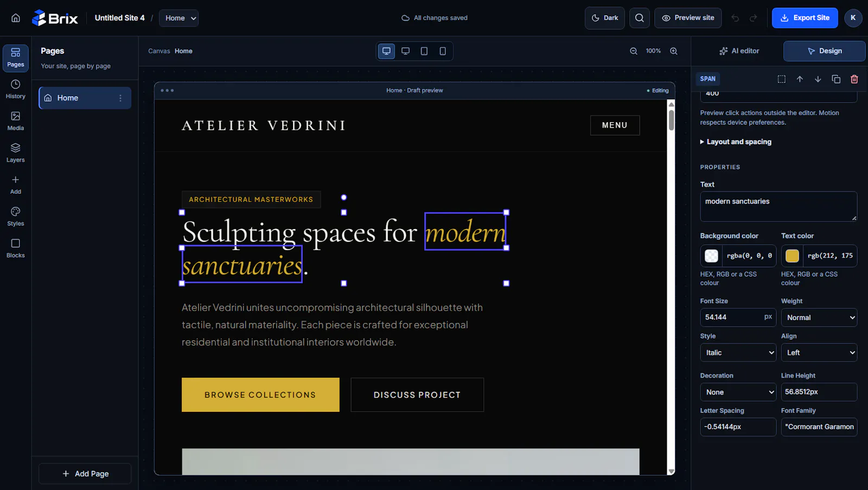Image resolution: width=868 pixels, height=490 pixels.
Task: Open the Weight dropdown
Action: coord(819,317)
